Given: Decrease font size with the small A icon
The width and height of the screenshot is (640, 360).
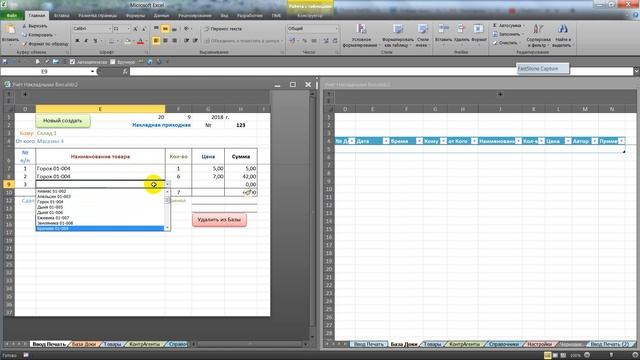Looking at the screenshot, I should pyautogui.click(x=144, y=29).
